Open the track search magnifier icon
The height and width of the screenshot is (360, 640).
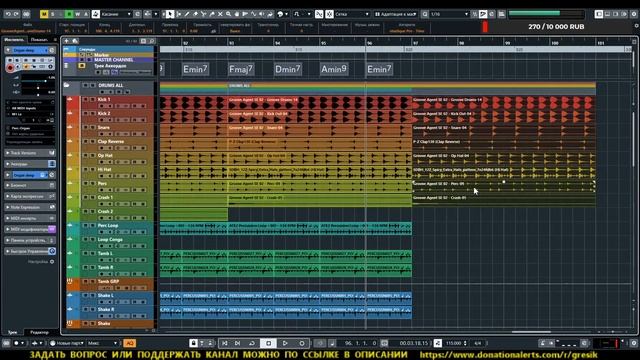[x=152, y=41]
